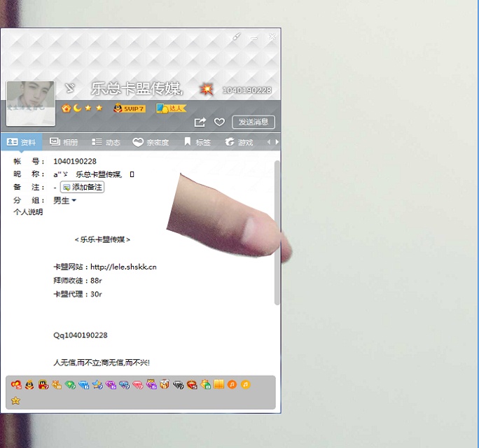The width and height of the screenshot is (479, 448).
Task: Click the yellow music note icon
Action: 246,384
